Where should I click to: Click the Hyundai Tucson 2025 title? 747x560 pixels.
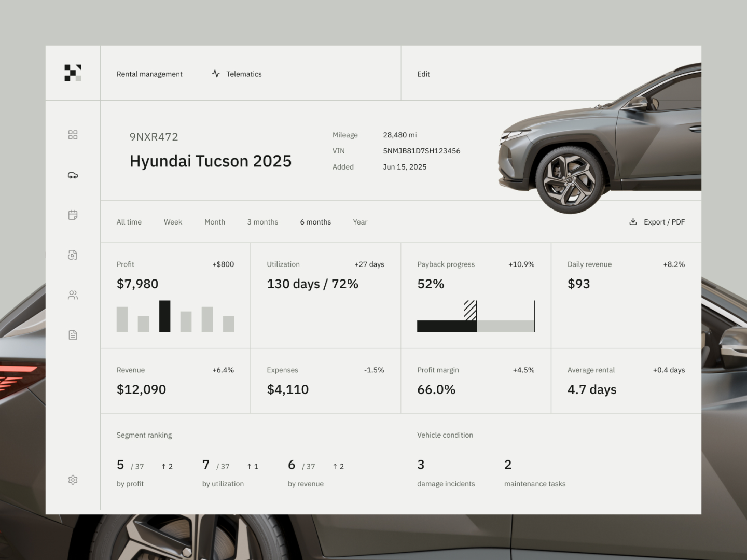pos(211,161)
